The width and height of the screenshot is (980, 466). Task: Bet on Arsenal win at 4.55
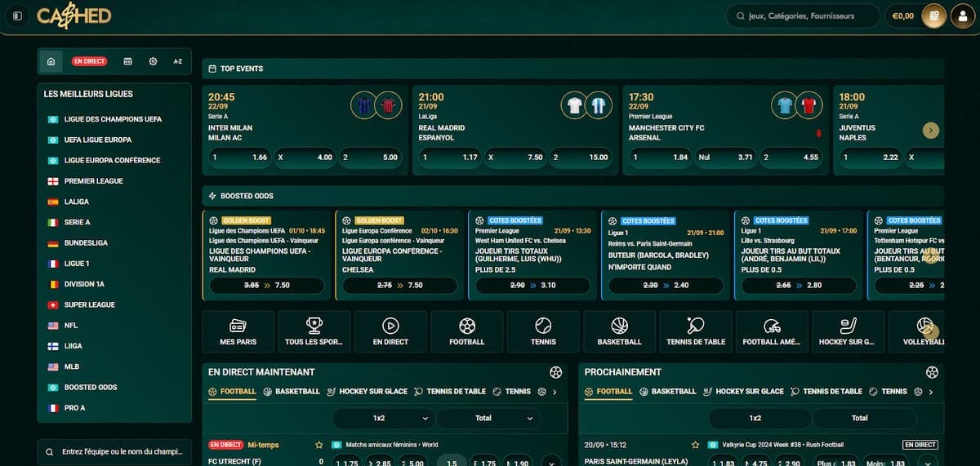pos(791,157)
